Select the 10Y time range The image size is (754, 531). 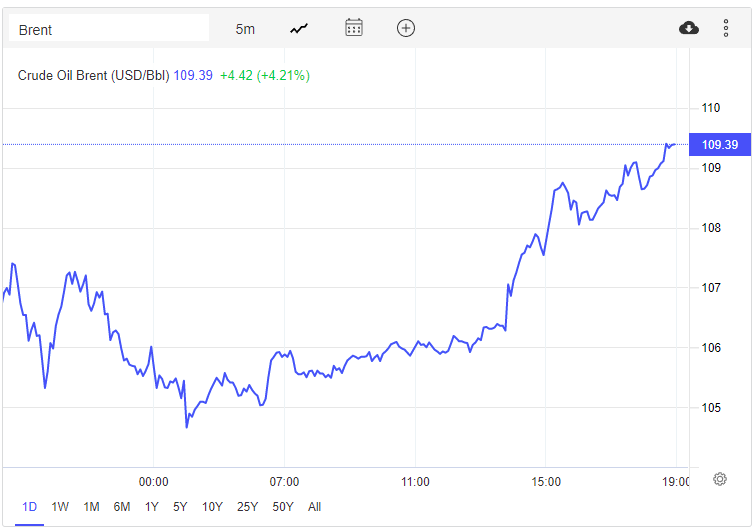[x=212, y=507]
